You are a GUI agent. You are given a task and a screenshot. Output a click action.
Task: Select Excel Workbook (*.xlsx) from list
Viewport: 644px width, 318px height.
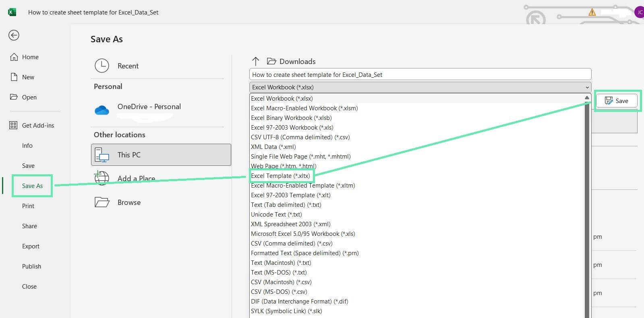(x=282, y=99)
